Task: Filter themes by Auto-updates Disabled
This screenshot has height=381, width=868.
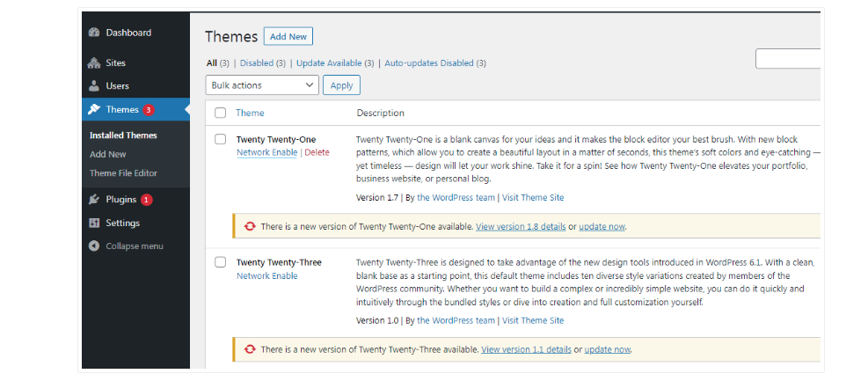Action: coord(429,63)
